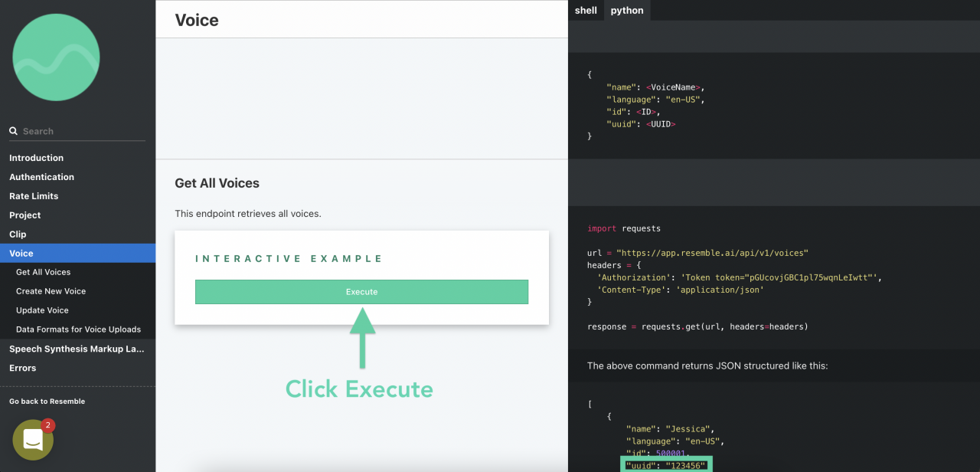This screenshot has height=472, width=980.
Task: Click the Resemble logo avatar
Action: click(x=56, y=57)
